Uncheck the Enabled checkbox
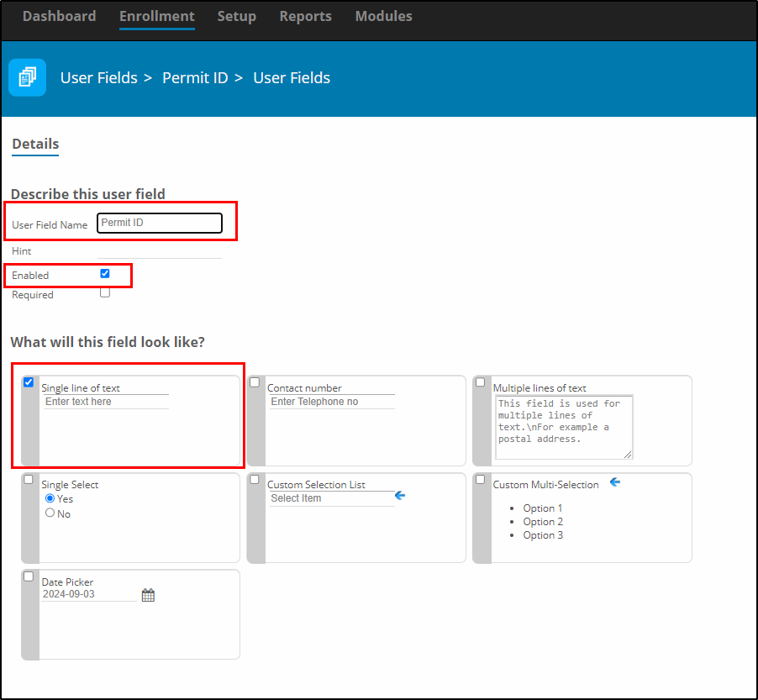Screen dimensions: 758x700 pyautogui.click(x=105, y=274)
